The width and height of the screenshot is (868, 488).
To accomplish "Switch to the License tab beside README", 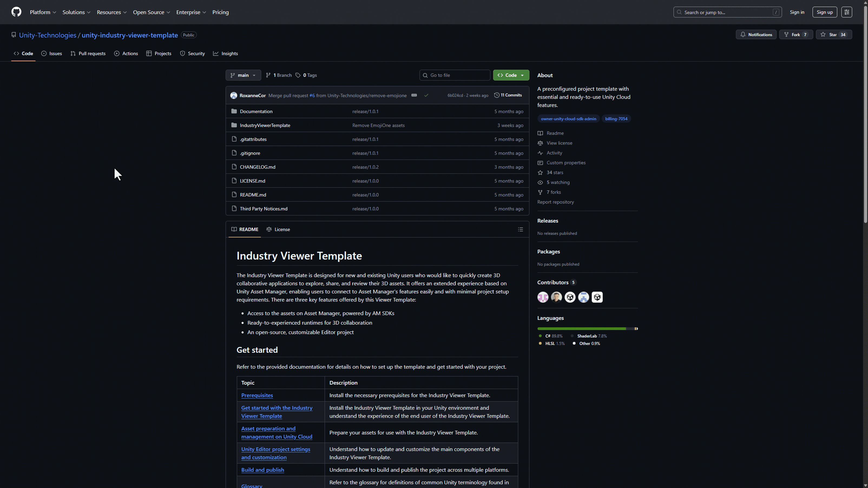I will pyautogui.click(x=278, y=229).
